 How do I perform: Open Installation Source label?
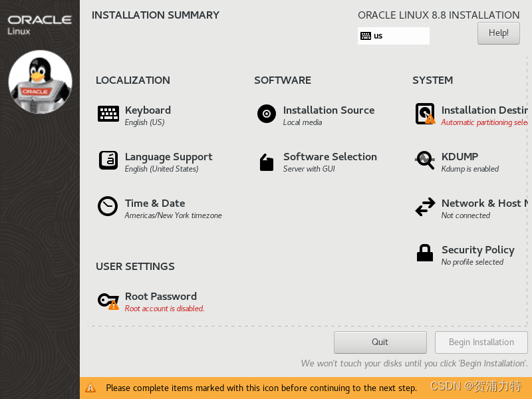(x=329, y=110)
